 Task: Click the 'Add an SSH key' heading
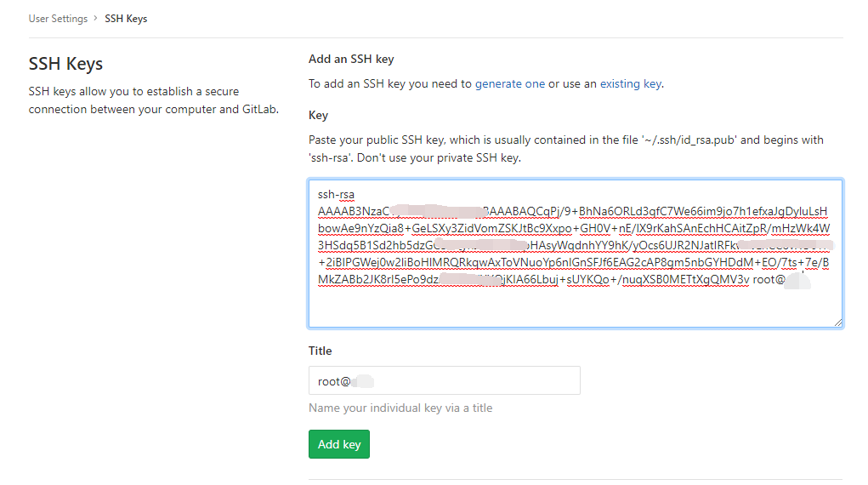coord(351,60)
